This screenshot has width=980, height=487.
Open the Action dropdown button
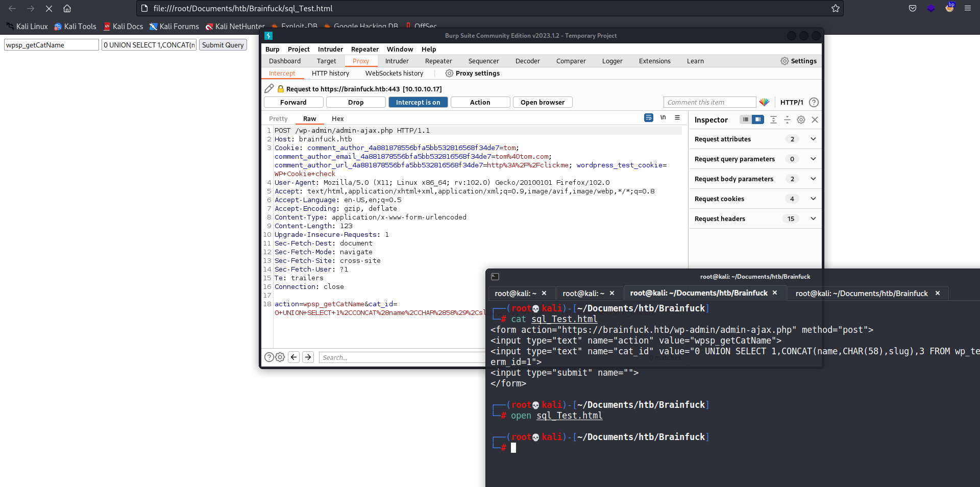pos(480,102)
